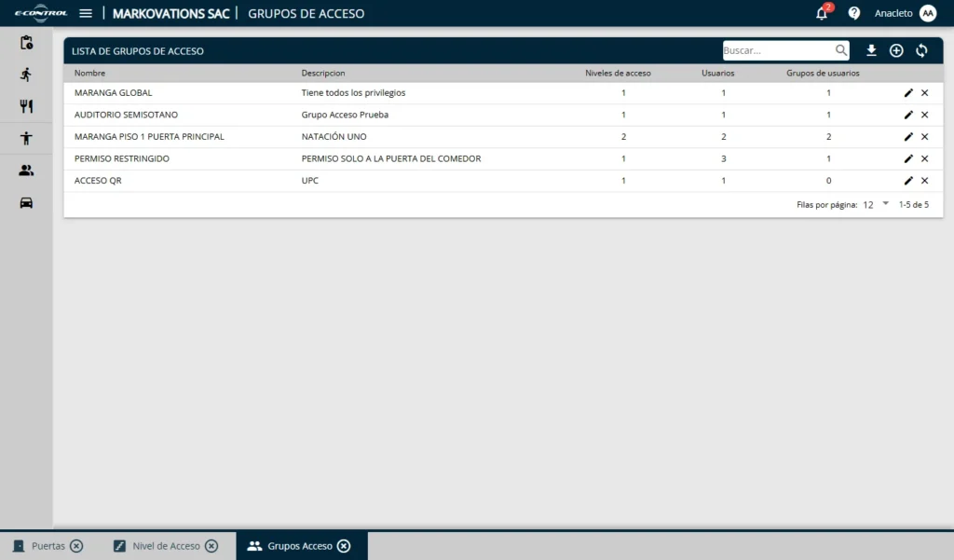Image resolution: width=954 pixels, height=560 pixels.
Task: Refresh the access groups list
Action: (x=921, y=50)
